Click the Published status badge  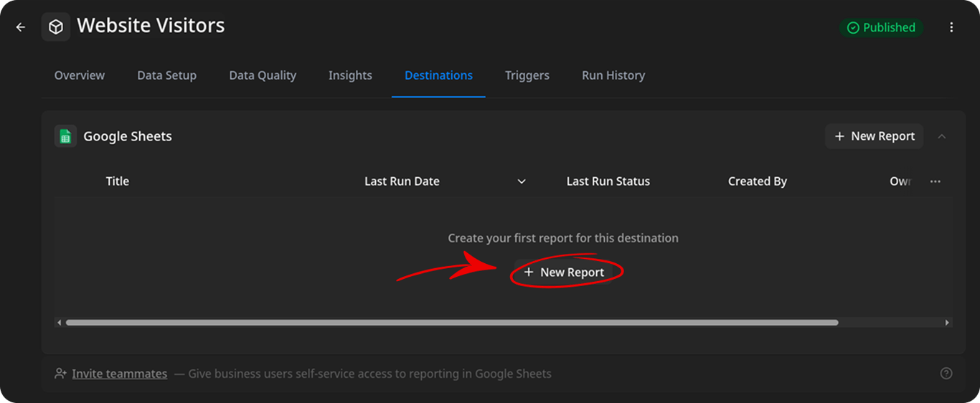[x=881, y=27]
